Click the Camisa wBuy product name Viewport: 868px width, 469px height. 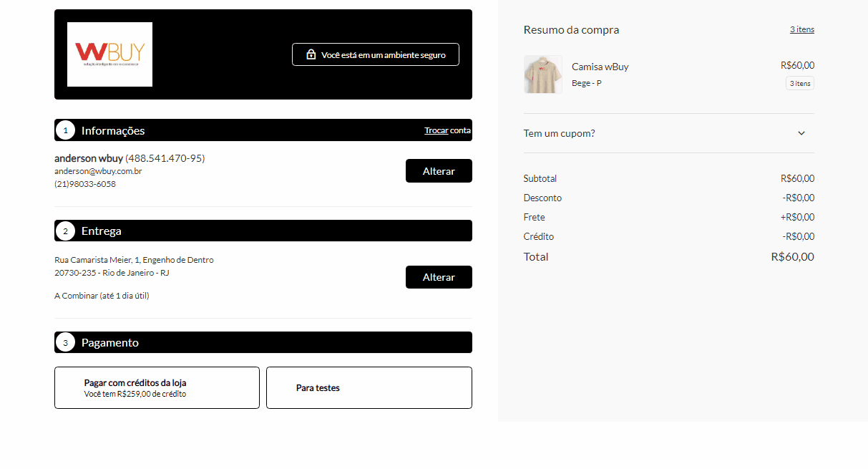click(600, 67)
